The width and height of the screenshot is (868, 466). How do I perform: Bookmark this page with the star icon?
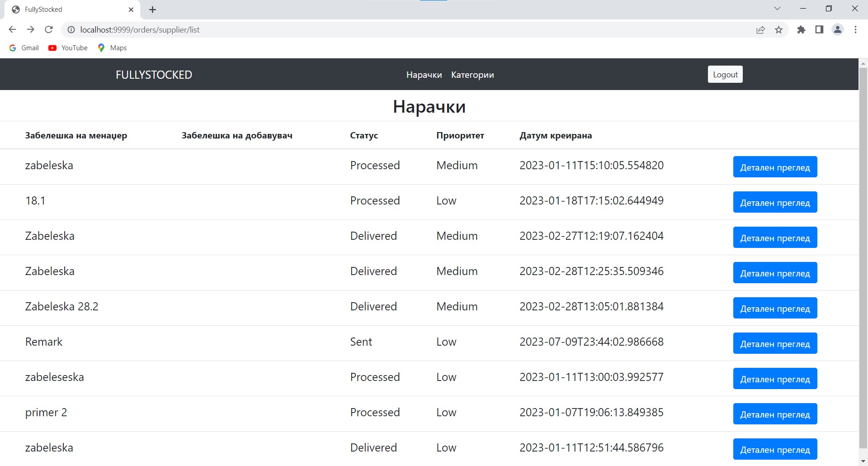pyautogui.click(x=778, y=30)
